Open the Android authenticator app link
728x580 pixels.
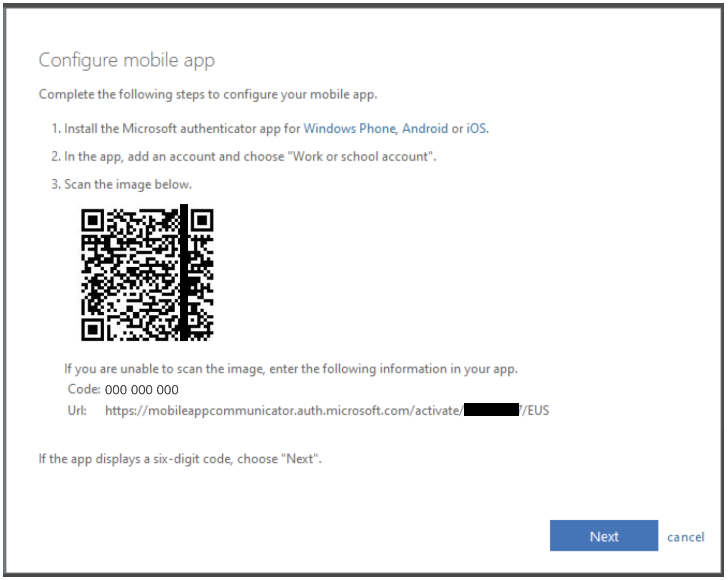coord(425,129)
